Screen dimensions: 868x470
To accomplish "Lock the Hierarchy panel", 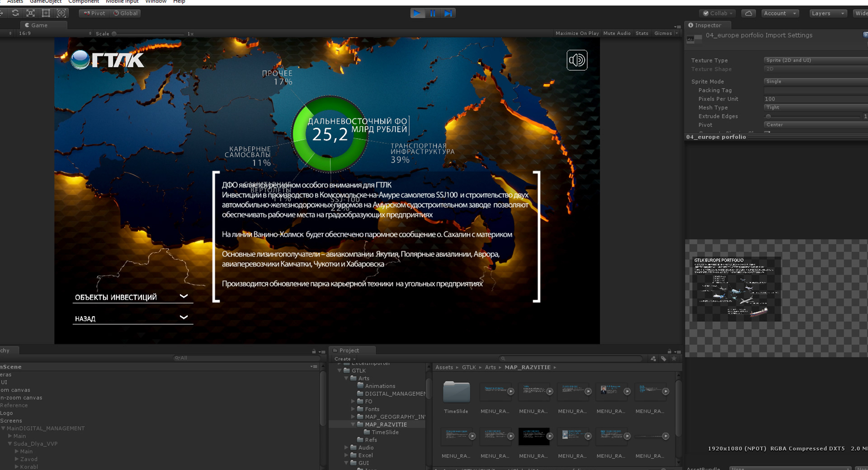I will click(314, 351).
